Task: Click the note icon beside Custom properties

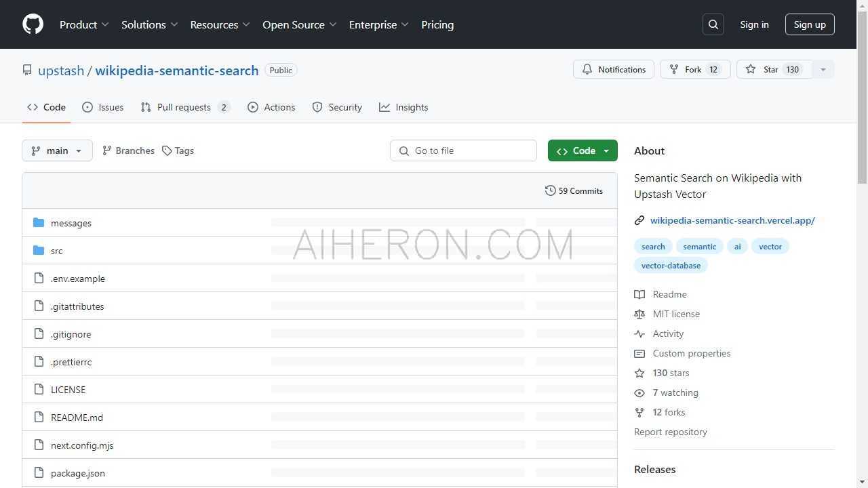Action: [639, 353]
